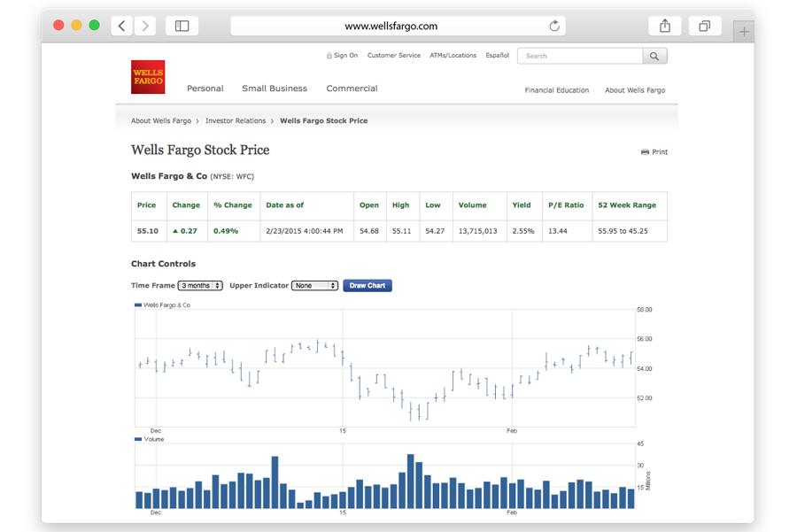Click the 52 week range 55.95 to 45.25
797x532 pixels.
tap(623, 231)
